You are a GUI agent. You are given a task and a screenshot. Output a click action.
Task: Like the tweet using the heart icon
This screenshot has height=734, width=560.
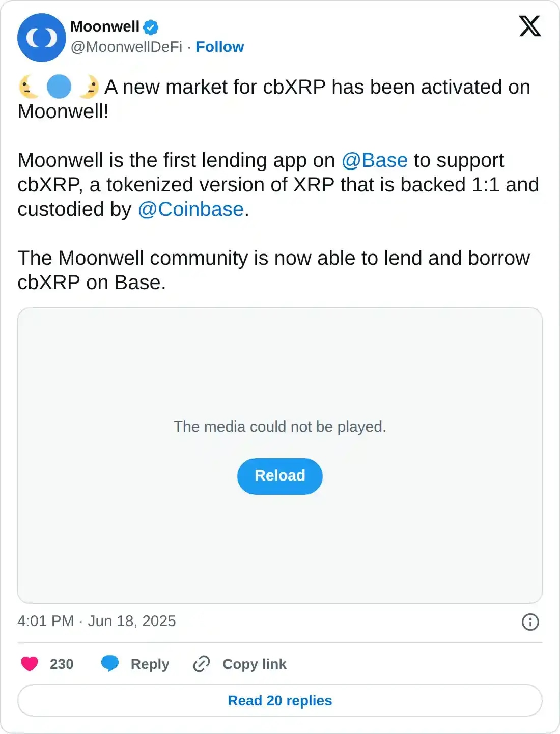coord(30,664)
